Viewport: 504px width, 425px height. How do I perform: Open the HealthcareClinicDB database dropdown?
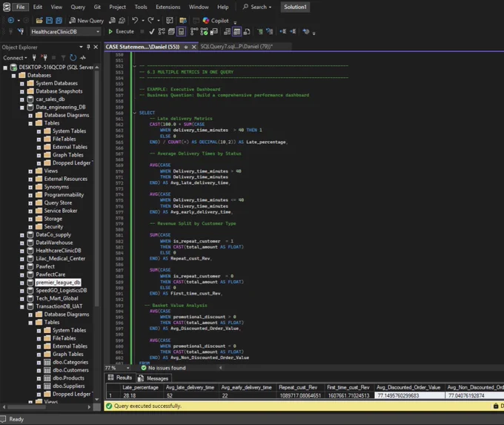(x=65, y=32)
